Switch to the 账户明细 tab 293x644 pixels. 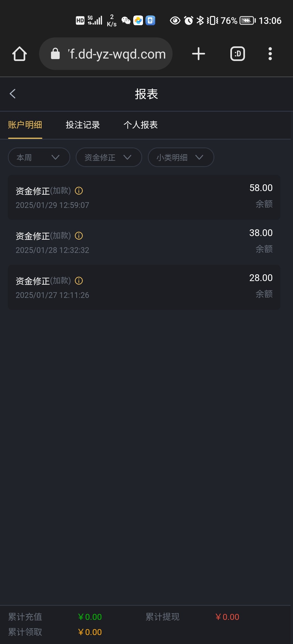[25, 125]
